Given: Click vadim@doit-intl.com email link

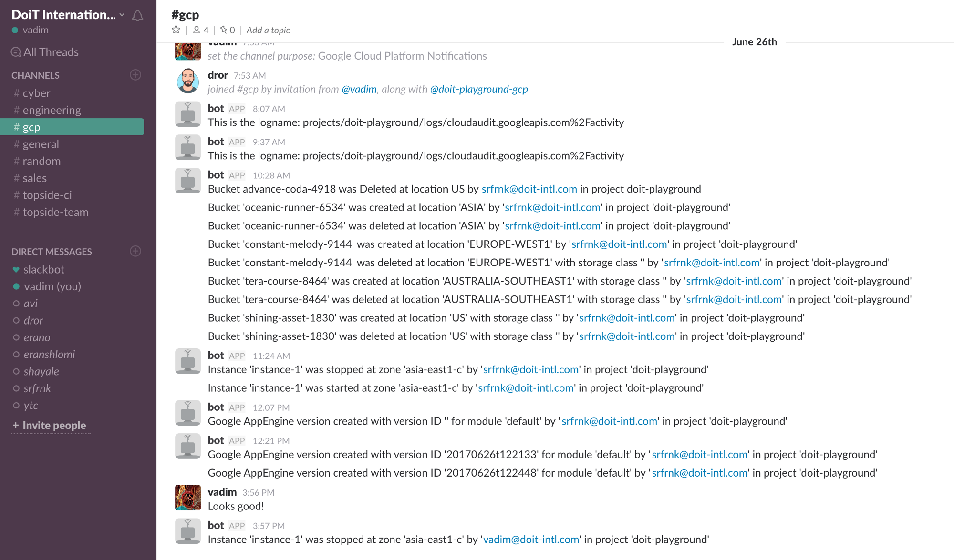Looking at the screenshot, I should tap(531, 539).
